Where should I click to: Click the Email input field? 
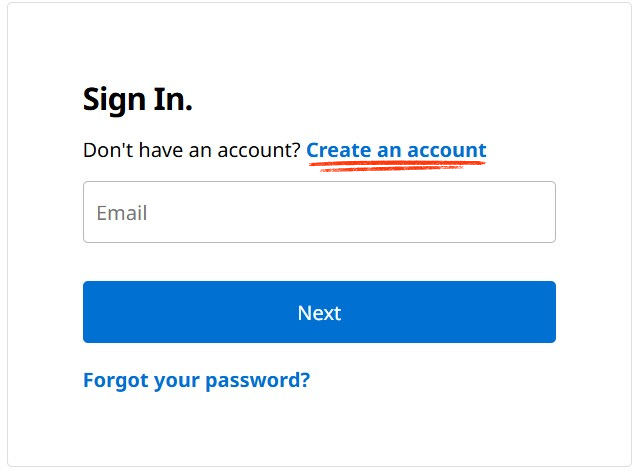point(319,212)
